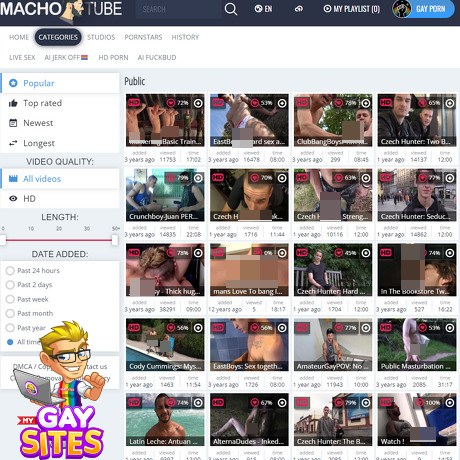Add 'Latin Leche: Antuan' to playlist icon

click(198, 403)
